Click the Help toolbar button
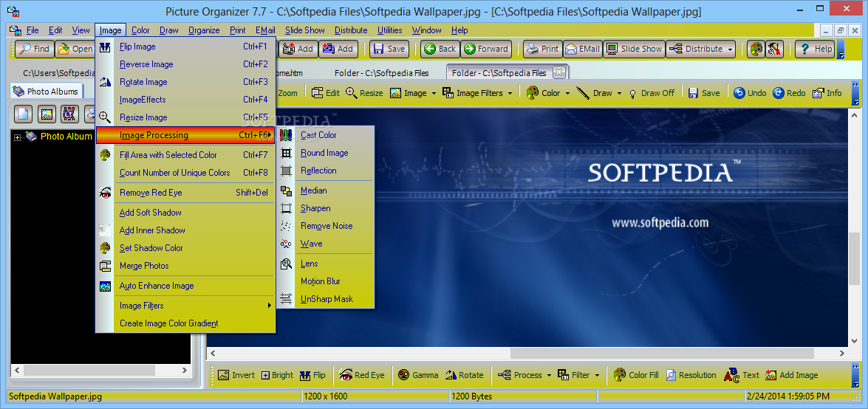Viewport: 868px width, 409px height. pyautogui.click(x=815, y=49)
